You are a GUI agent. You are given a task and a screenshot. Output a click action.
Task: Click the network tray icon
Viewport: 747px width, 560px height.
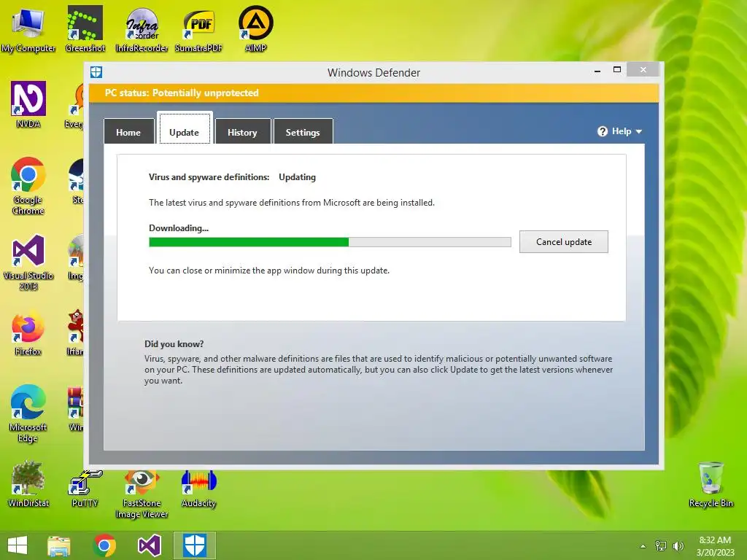(660, 545)
